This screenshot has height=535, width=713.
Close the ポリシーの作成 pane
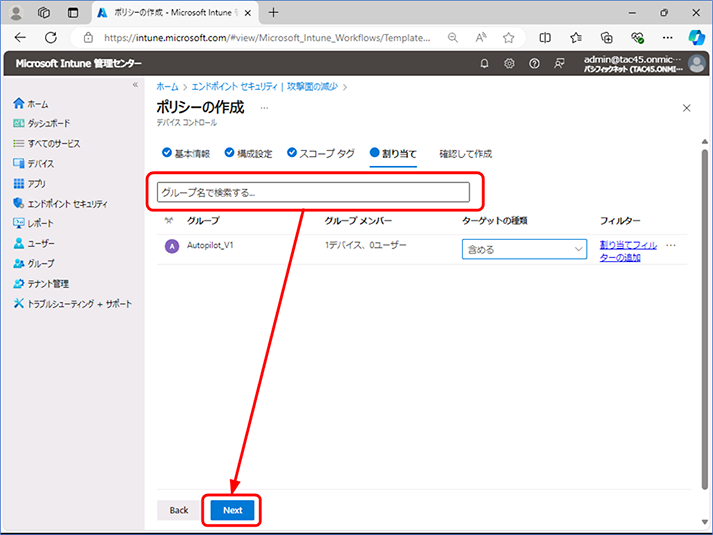pyautogui.click(x=687, y=108)
